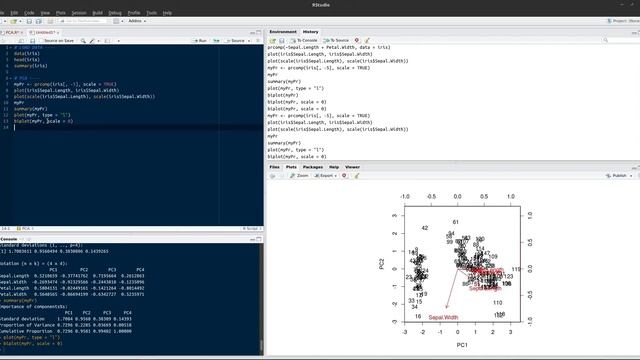The height and width of the screenshot is (360, 640).
Task: Click the code tools wand icon
Action: (x=93, y=41)
